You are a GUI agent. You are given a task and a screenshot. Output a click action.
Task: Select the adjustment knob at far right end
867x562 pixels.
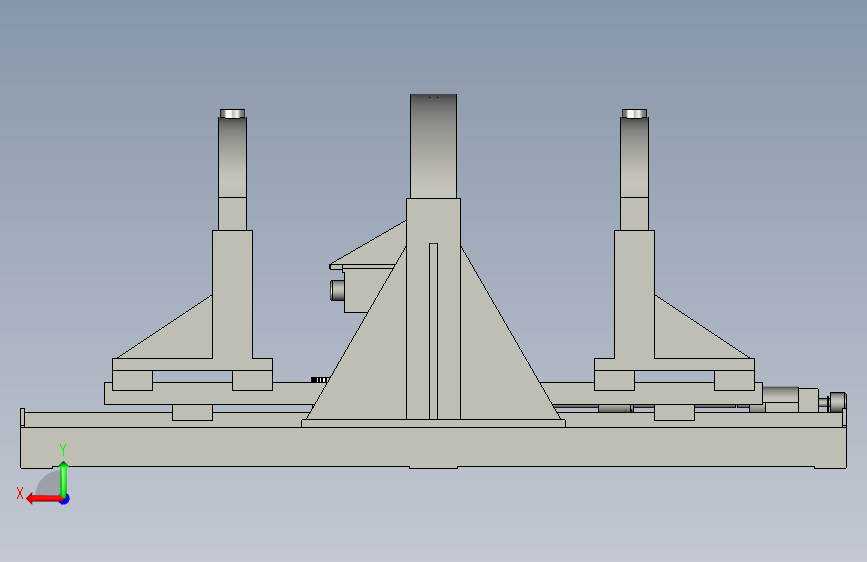(x=838, y=402)
